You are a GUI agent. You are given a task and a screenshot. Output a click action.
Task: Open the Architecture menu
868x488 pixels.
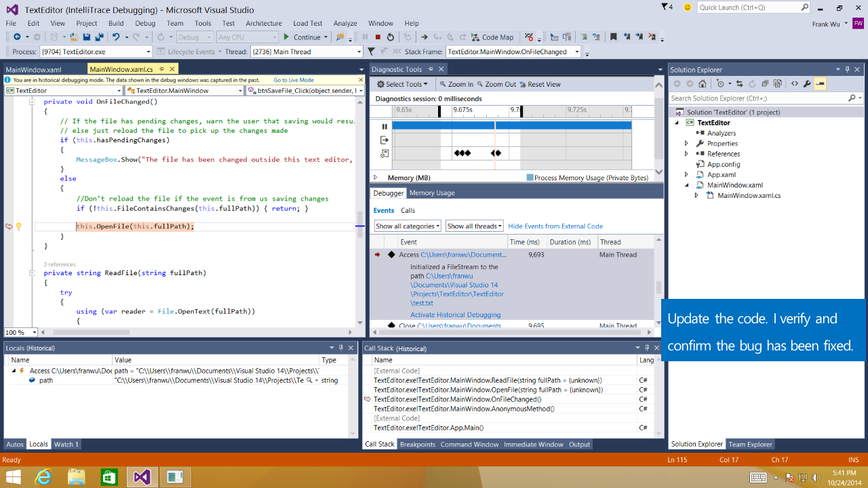pyautogui.click(x=264, y=23)
